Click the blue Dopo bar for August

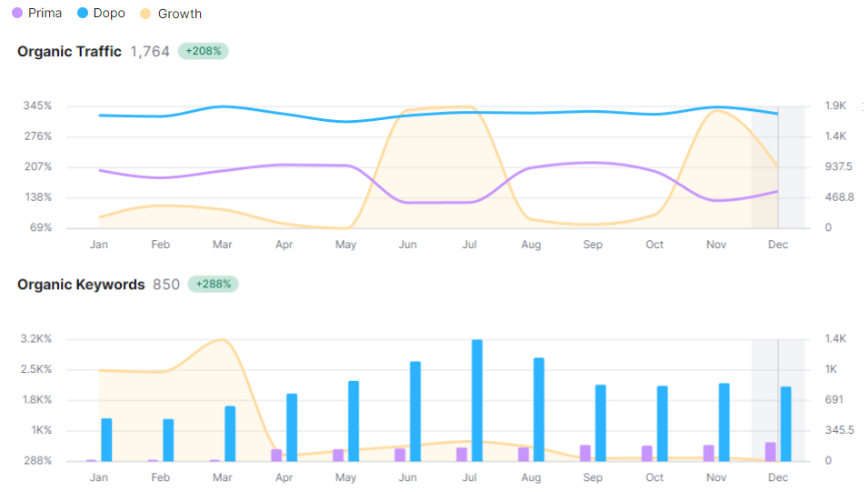pos(539,409)
